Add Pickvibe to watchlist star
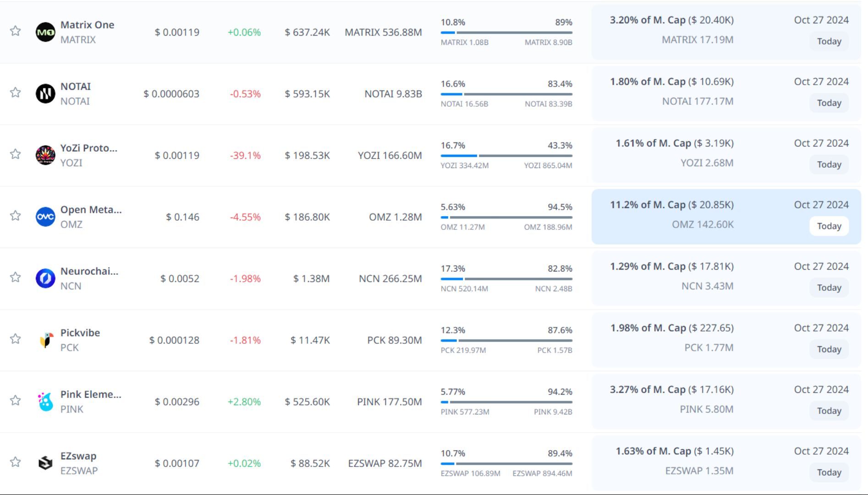This screenshot has width=868, height=495. coord(16,339)
